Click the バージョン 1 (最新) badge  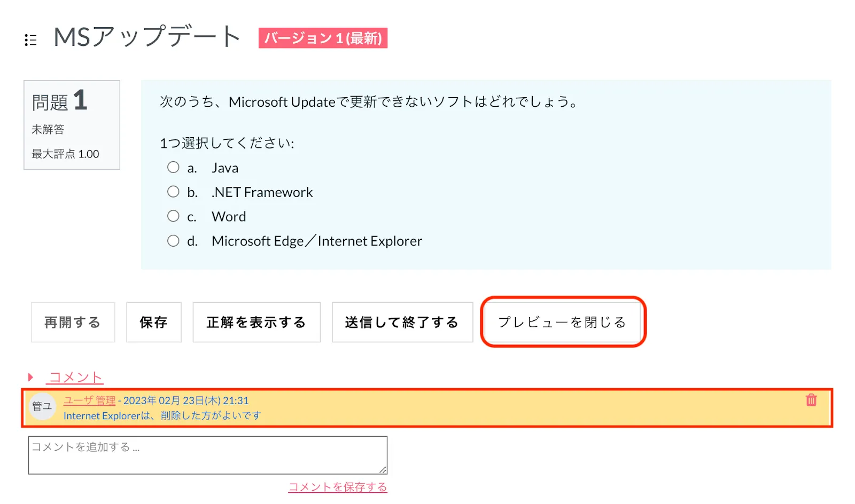323,38
